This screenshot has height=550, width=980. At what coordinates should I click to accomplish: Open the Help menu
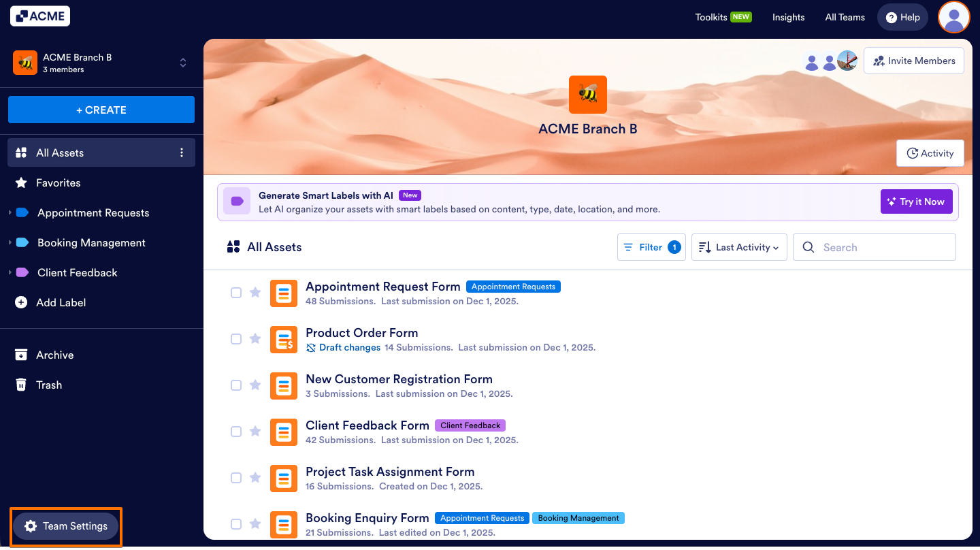(902, 17)
